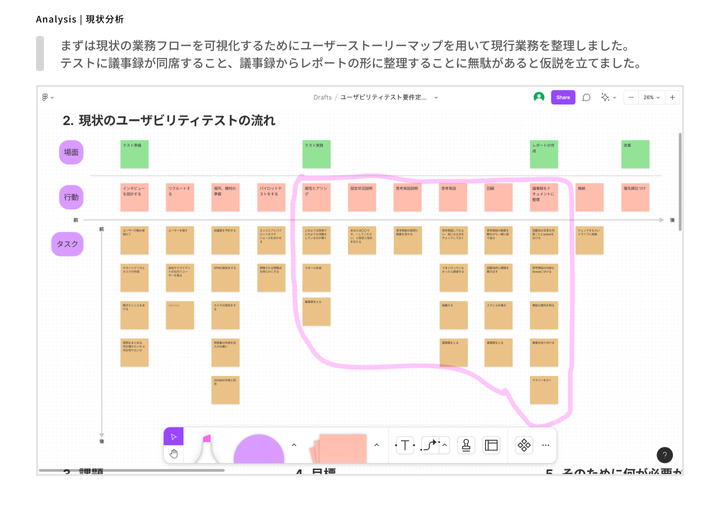Select the インタビューを設計する sticky note

[135, 197]
